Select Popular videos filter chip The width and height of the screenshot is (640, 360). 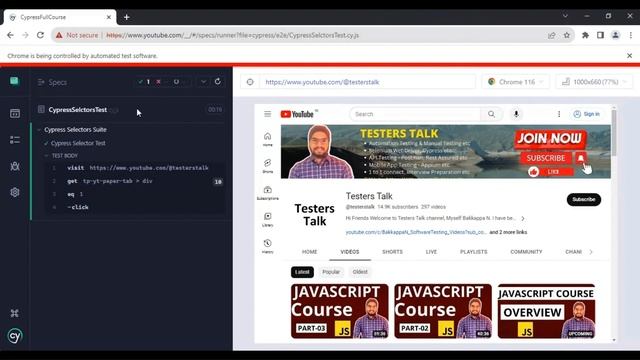point(331,272)
